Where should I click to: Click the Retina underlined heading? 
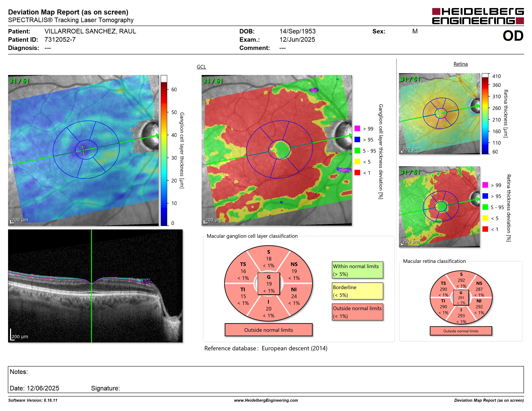pyautogui.click(x=460, y=64)
